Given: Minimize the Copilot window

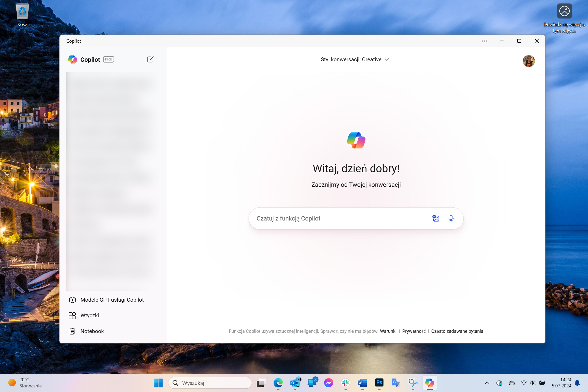Looking at the screenshot, I should [x=501, y=41].
